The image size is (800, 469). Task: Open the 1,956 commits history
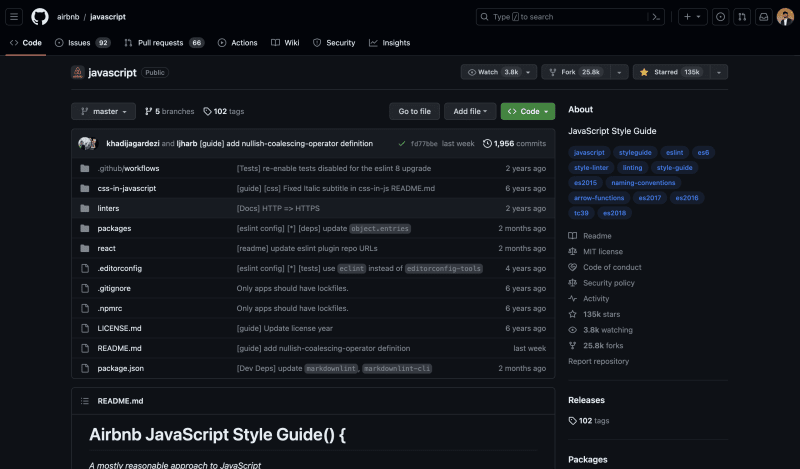(514, 143)
